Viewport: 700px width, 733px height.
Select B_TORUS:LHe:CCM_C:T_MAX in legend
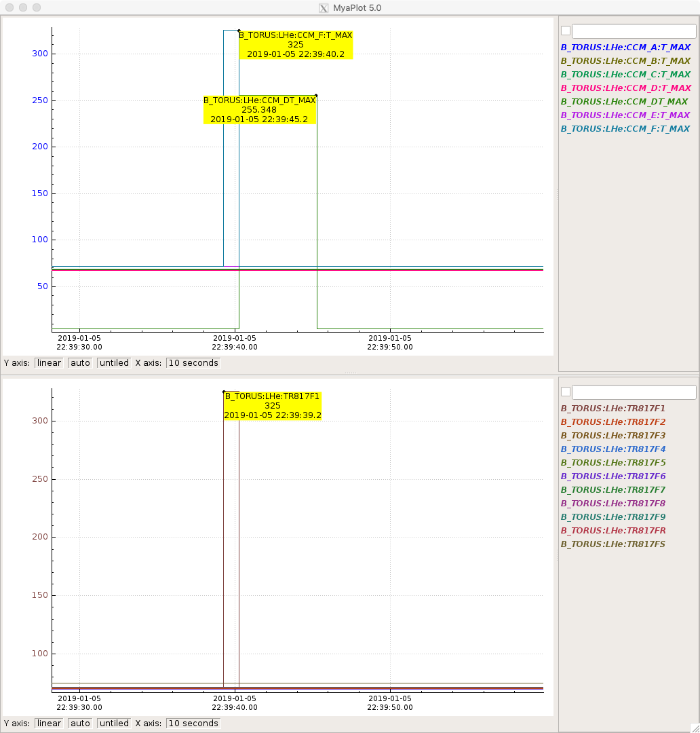(x=625, y=75)
